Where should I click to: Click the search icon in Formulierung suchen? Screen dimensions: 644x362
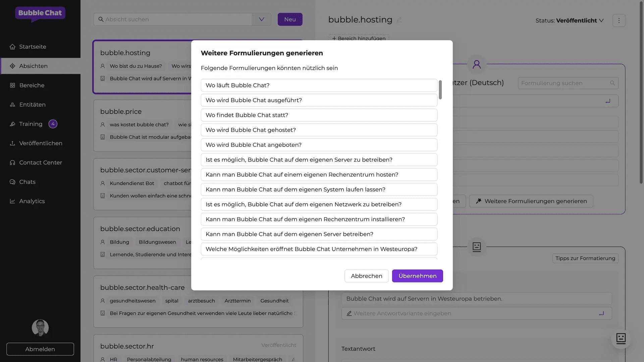coord(612,83)
